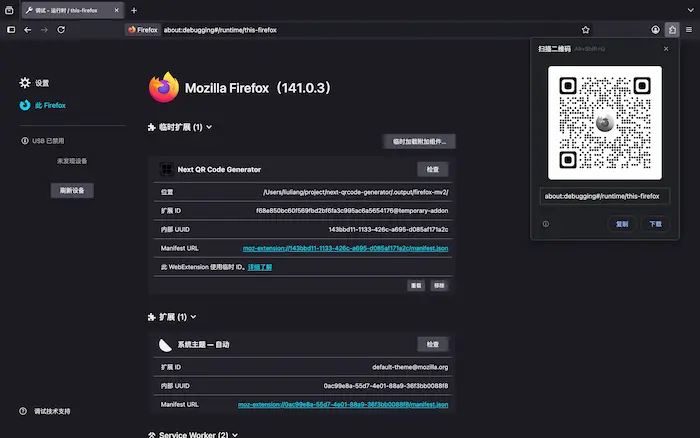Open the 设置 gear item in sidebar
This screenshot has width=700, height=438.
coord(34,83)
